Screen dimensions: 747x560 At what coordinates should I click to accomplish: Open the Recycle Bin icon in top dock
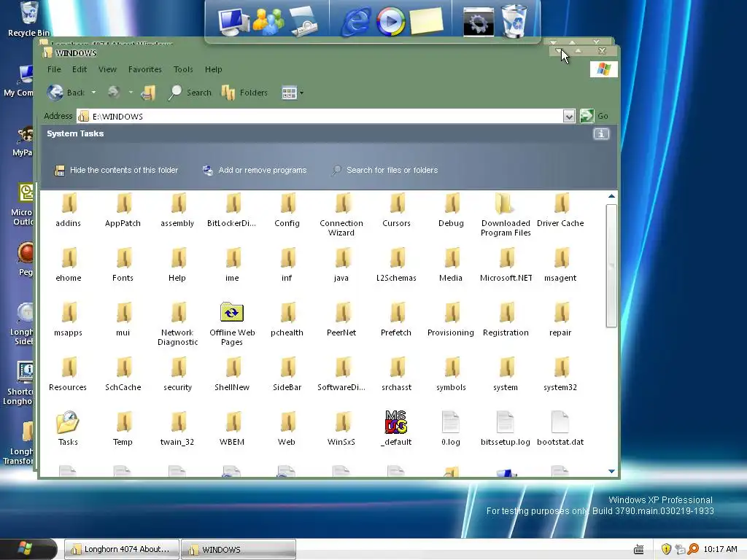(514, 21)
